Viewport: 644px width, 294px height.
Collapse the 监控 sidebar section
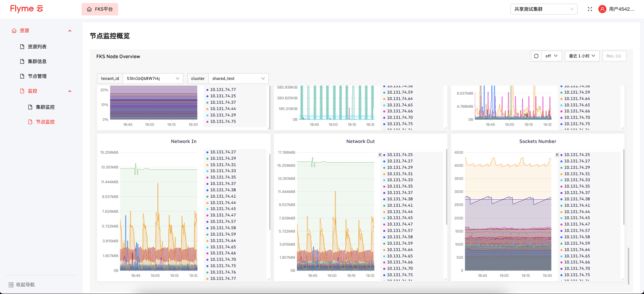pos(70,91)
